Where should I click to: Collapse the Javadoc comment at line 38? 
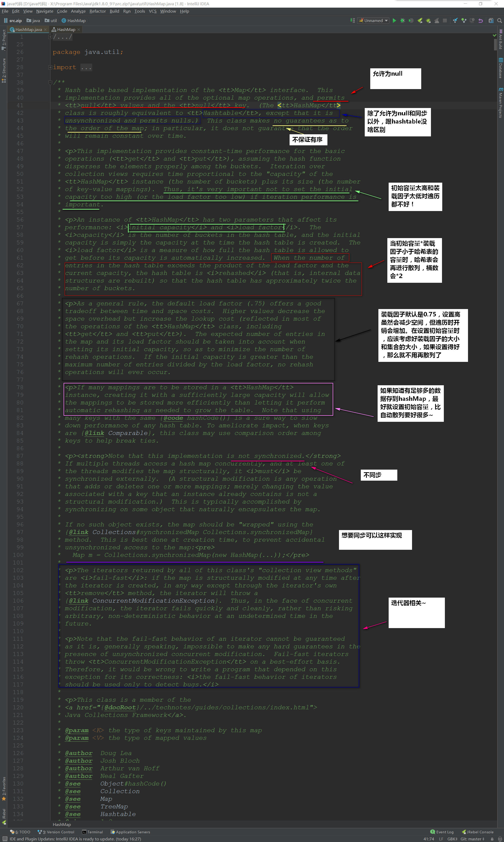(x=50, y=82)
